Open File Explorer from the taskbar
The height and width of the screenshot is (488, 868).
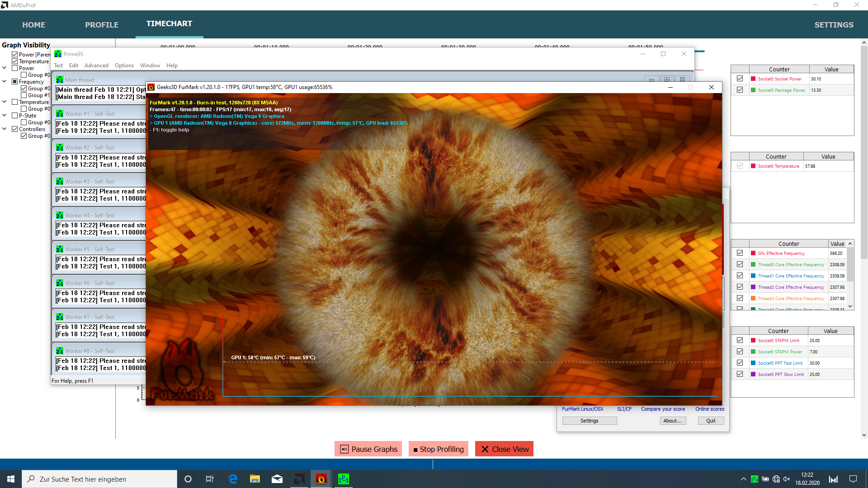point(255,479)
